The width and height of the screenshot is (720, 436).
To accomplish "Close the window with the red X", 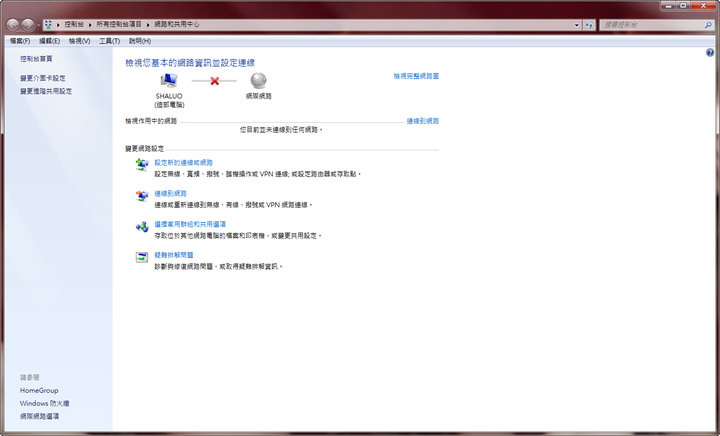I will [x=703, y=6].
